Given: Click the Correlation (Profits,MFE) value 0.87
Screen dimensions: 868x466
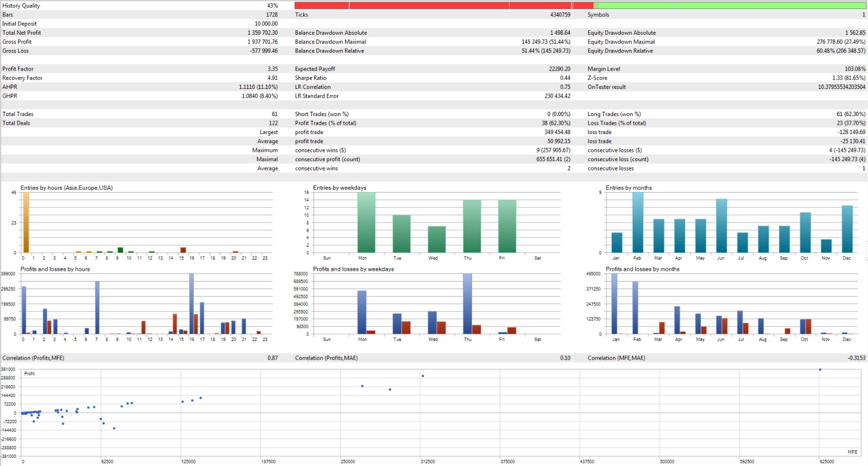Looking at the screenshot, I should tap(272, 358).
